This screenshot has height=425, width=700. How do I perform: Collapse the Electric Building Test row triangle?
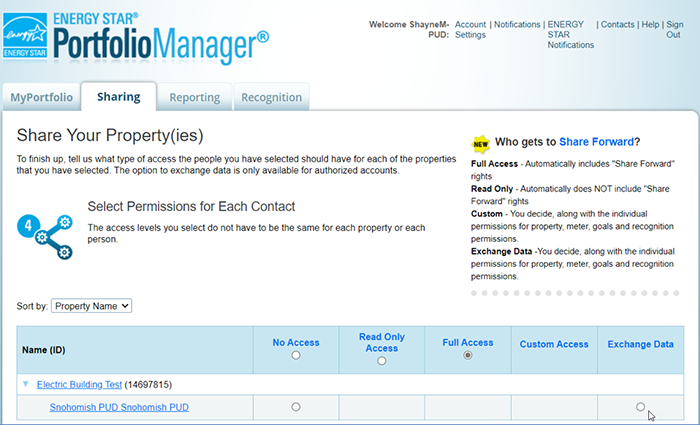tap(26, 384)
